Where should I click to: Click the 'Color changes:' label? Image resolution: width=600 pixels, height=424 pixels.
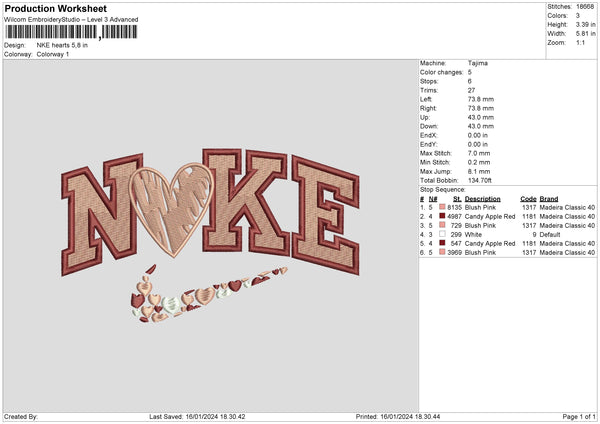(441, 72)
